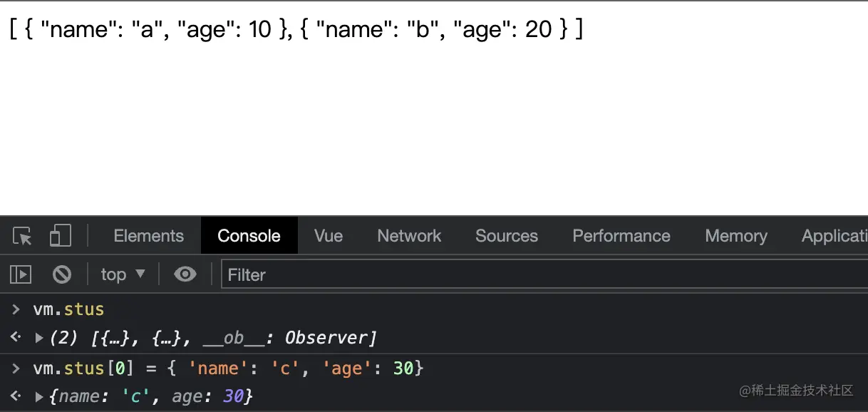Click the Application tab

(x=834, y=236)
